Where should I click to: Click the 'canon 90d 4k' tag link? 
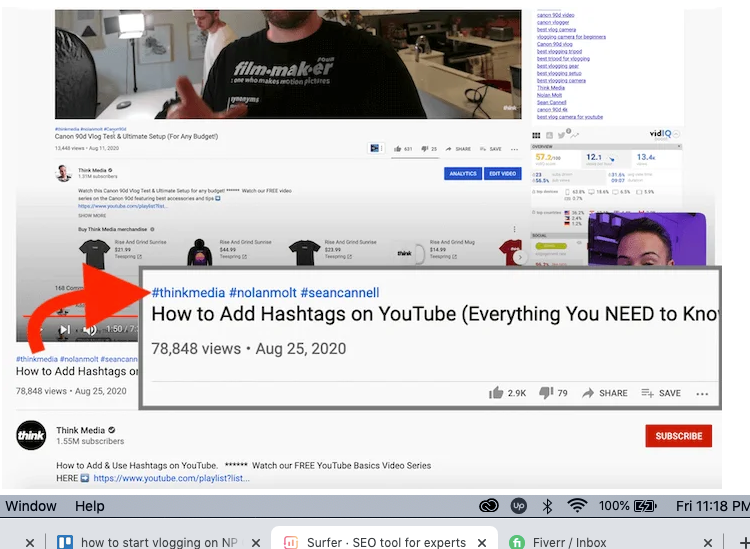click(552, 110)
